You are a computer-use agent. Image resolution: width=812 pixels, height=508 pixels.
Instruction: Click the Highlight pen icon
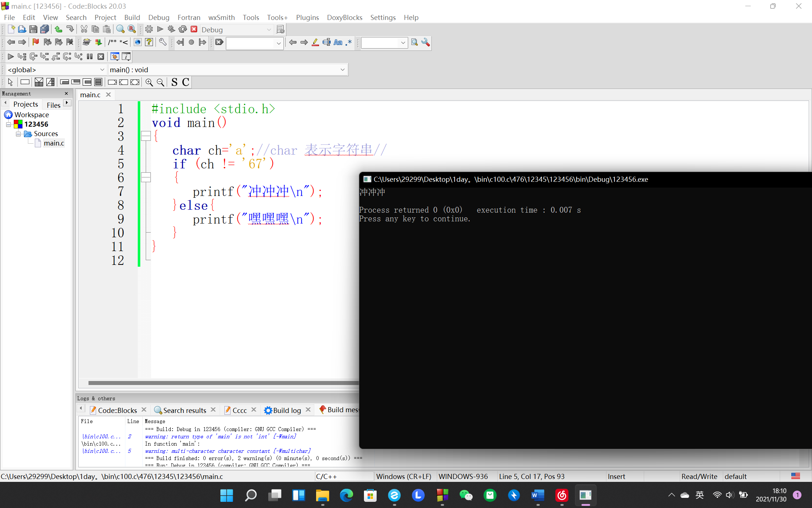tap(315, 42)
